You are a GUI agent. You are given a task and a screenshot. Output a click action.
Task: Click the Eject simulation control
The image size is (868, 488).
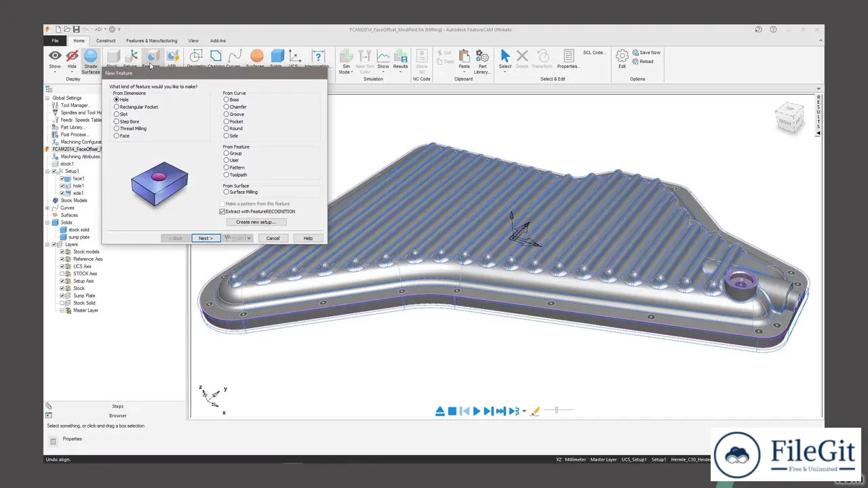point(439,411)
